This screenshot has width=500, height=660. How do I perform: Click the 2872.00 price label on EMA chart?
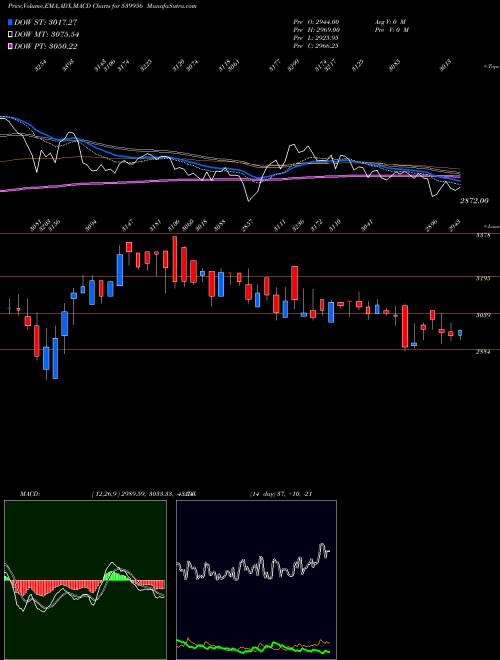474,201
